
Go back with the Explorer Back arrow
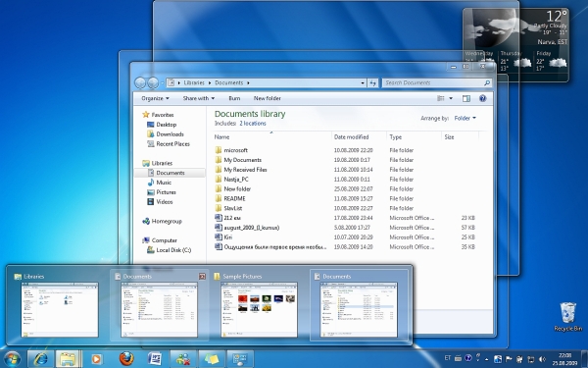coord(140,82)
